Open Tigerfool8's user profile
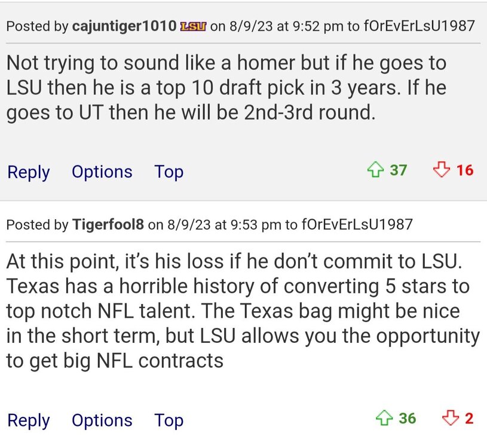The width and height of the screenshot is (487, 448). coord(108,225)
